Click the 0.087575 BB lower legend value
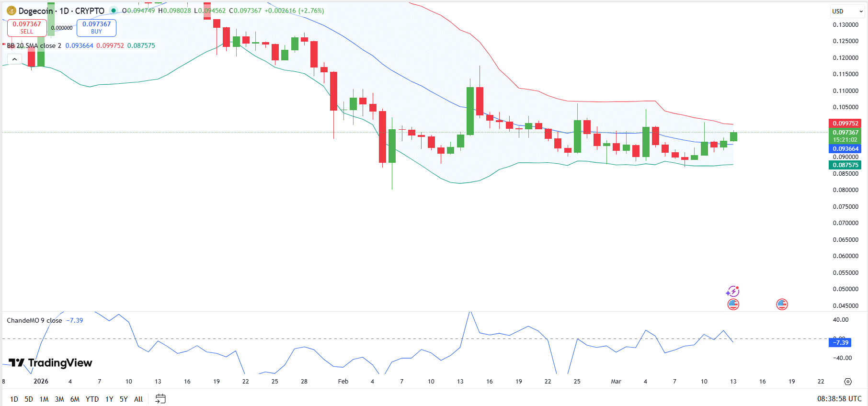The width and height of the screenshot is (868, 406). 141,45
